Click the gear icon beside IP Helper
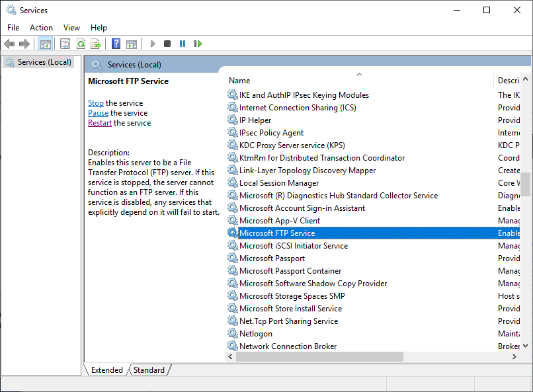 coord(233,120)
